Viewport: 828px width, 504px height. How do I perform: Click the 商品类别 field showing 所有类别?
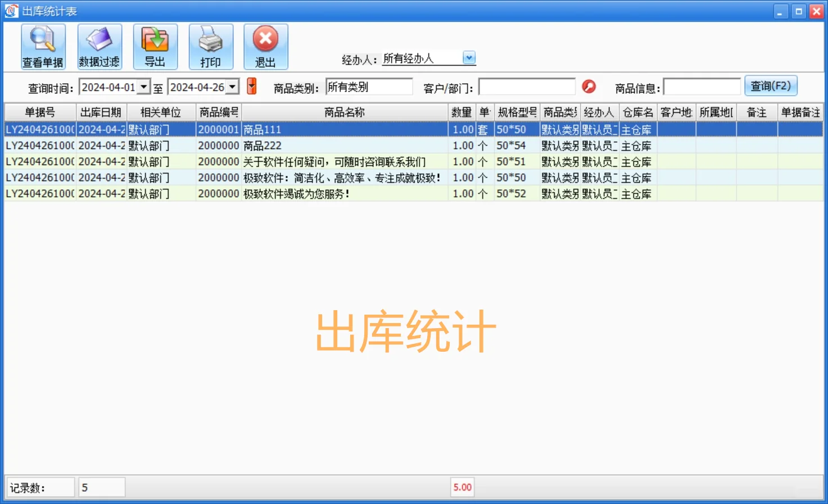coord(369,87)
